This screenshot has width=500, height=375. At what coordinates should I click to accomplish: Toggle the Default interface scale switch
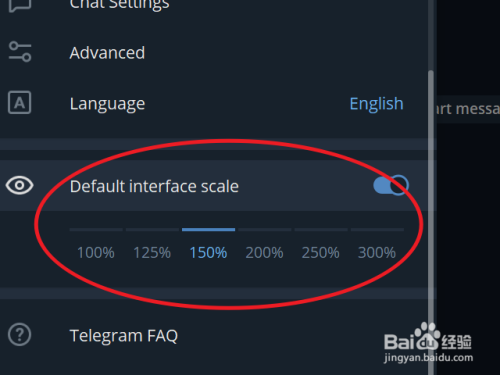[x=391, y=185]
